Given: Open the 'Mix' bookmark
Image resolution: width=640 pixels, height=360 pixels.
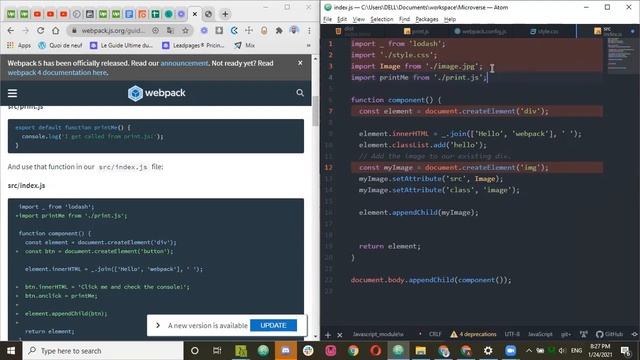Looking at the screenshot, I should coord(244,45).
